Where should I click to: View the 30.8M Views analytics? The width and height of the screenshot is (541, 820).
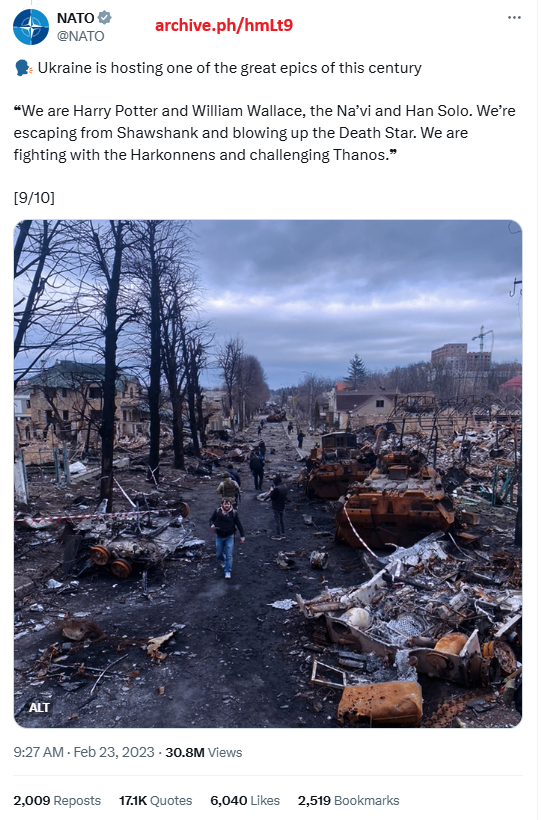(x=204, y=753)
